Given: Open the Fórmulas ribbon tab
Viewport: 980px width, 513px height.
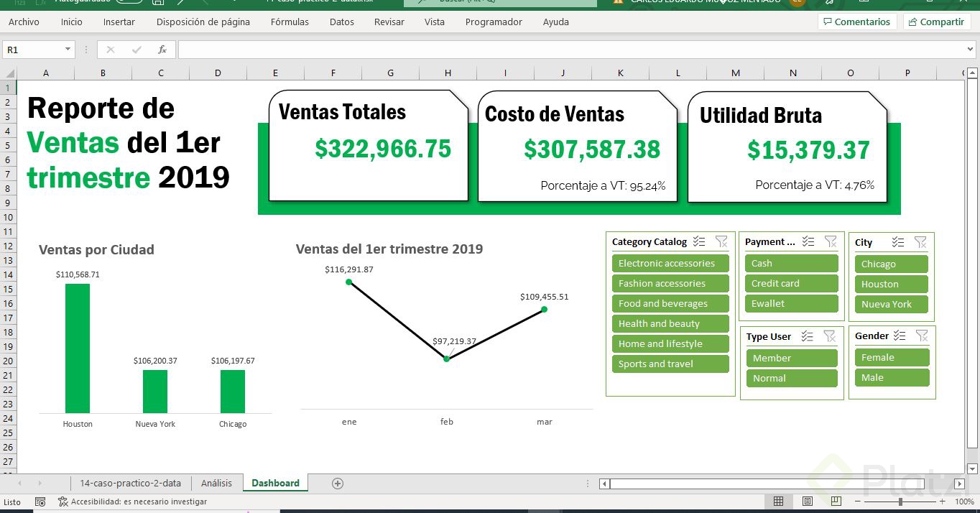Looking at the screenshot, I should tap(290, 22).
